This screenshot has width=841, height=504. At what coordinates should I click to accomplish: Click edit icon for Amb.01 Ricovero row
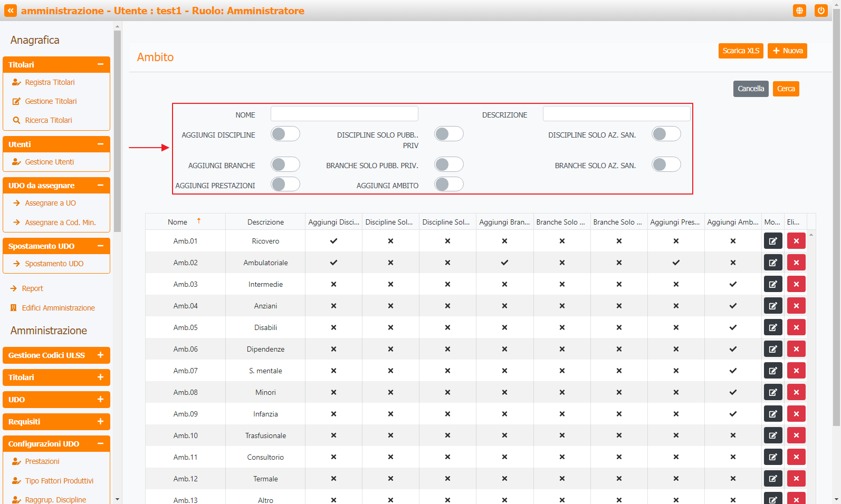pyautogui.click(x=772, y=241)
